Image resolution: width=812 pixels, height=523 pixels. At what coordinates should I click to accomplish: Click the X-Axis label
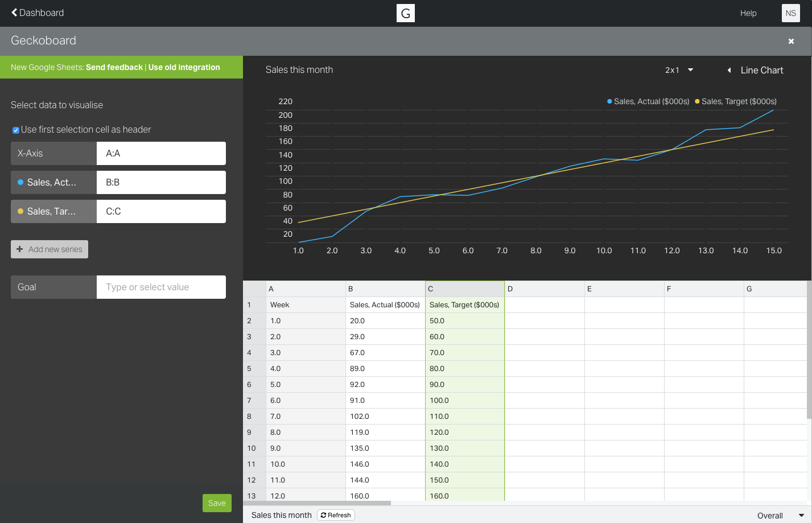[53, 154]
